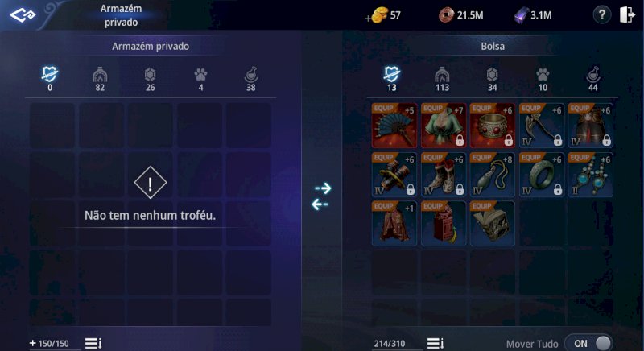Click the exit door icon
This screenshot has height=351, width=644.
pos(627,15)
